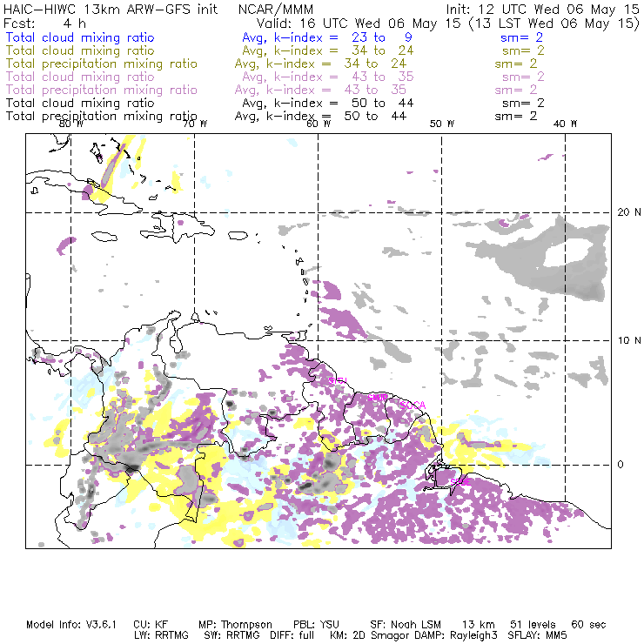
Task: Click olive "Total precipitation mixing ratio" legend entry
Action: click(102, 64)
